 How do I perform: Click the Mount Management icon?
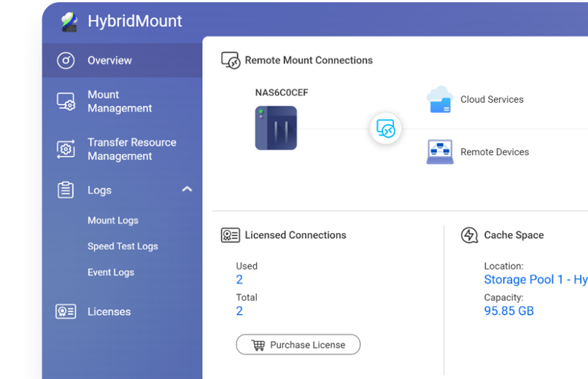click(66, 101)
